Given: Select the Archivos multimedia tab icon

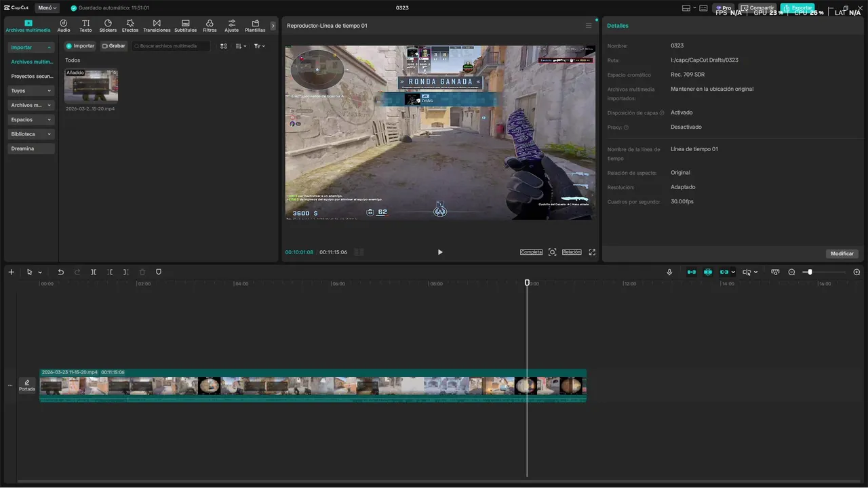Looking at the screenshot, I should (x=28, y=23).
